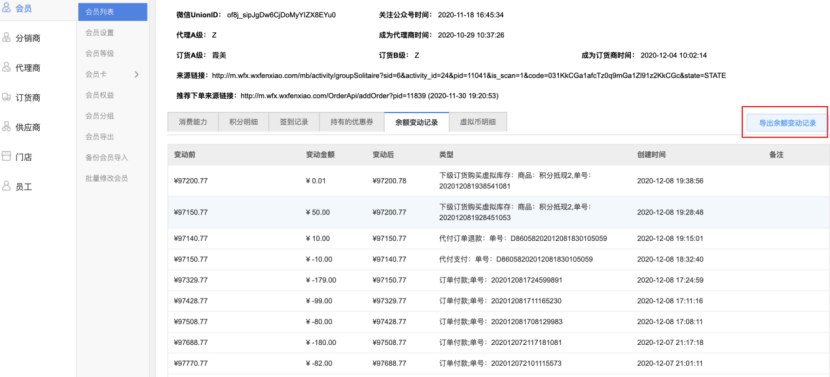Viewport: 830px width, 377px height.
Task: Click the ¥ -82.00 change amount cell
Action: point(319,363)
